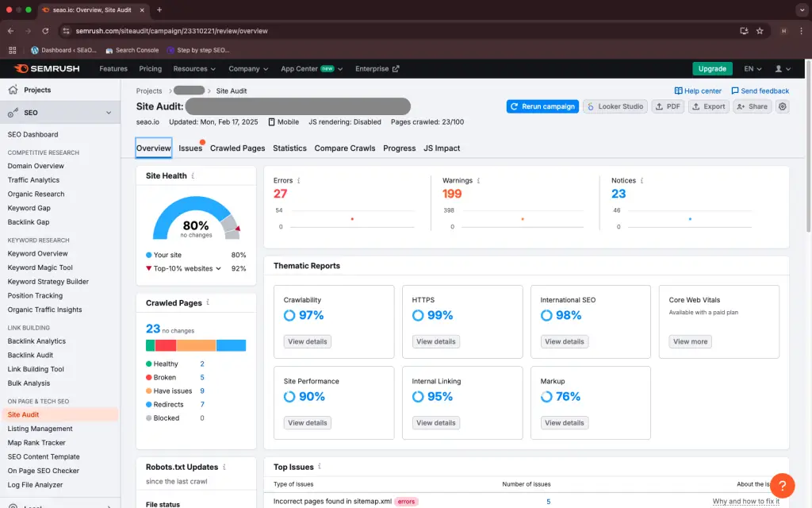Open the browser apps grid icon

[x=13, y=50]
